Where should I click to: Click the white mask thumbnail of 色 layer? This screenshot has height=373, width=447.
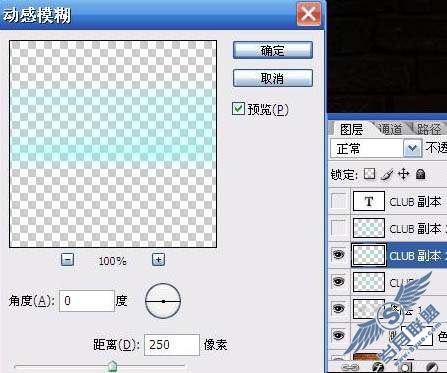[417, 336]
